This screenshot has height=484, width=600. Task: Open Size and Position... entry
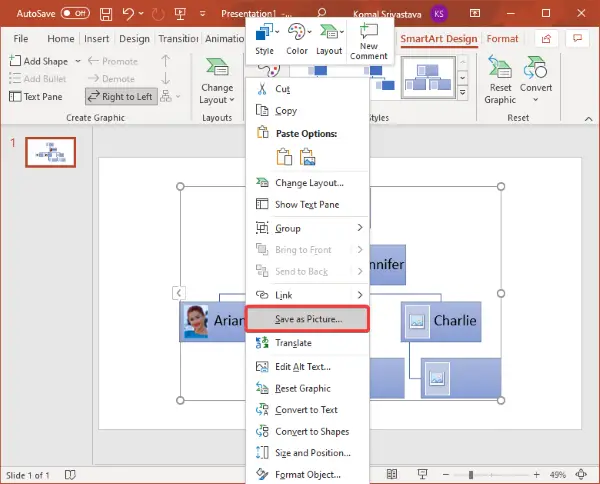tap(307, 453)
